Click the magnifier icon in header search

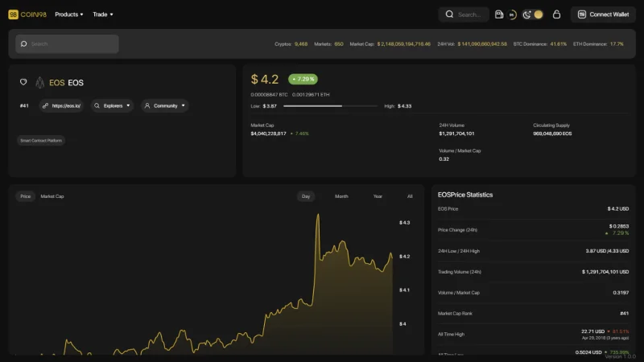(449, 14)
